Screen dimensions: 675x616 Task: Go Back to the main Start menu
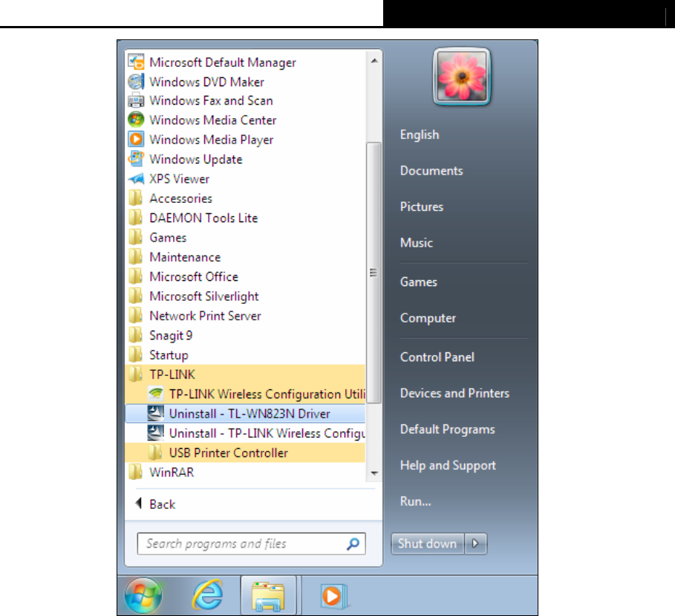156,504
